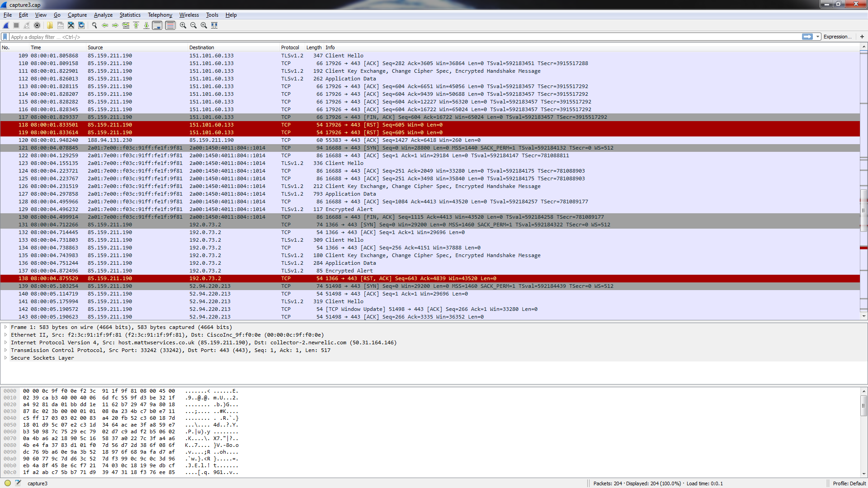Toggle packet list colorization
This screenshot has height=488, width=868.
click(170, 25)
